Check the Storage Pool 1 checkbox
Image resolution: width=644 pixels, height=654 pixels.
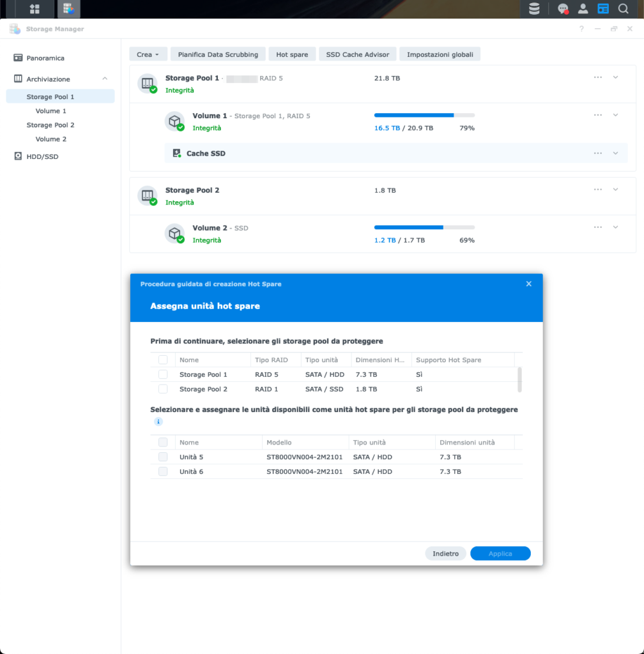point(163,374)
